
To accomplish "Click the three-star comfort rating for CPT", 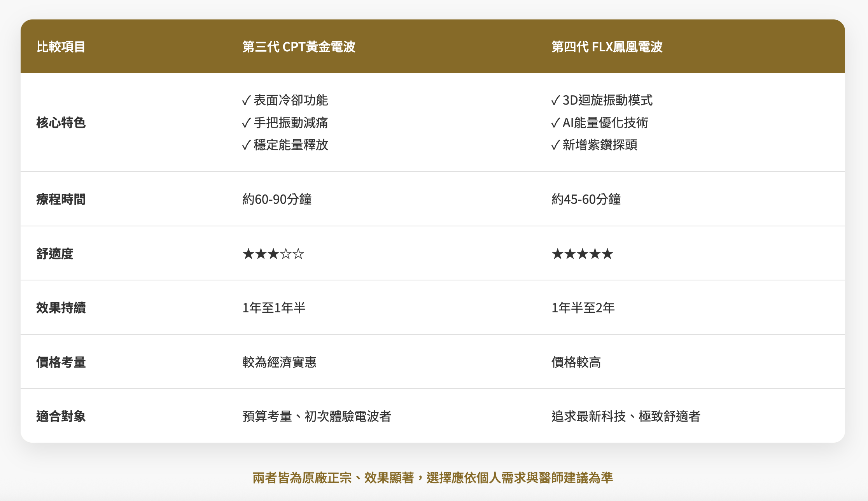I will (x=273, y=254).
